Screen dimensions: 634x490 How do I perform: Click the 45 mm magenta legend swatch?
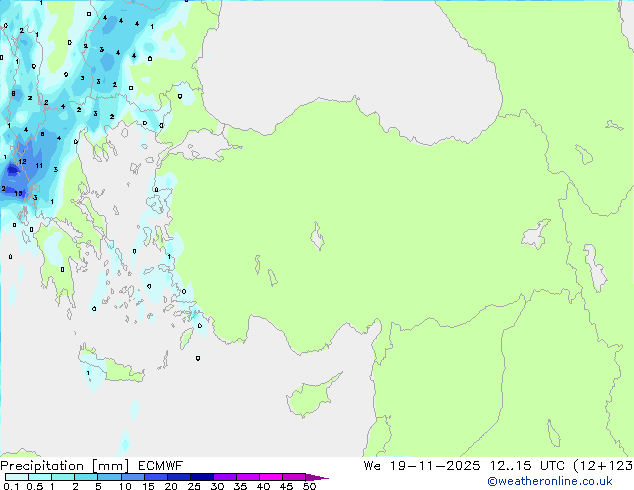click(294, 477)
